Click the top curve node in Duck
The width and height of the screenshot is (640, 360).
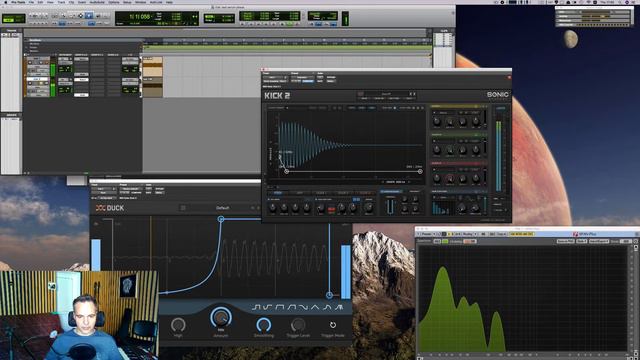pos(221,219)
